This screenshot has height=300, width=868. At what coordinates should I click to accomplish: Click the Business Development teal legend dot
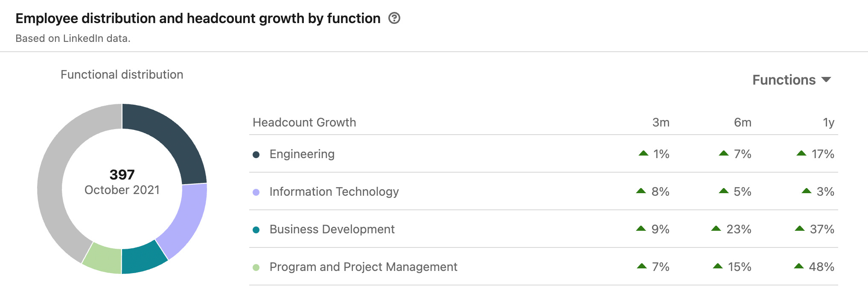point(256,230)
